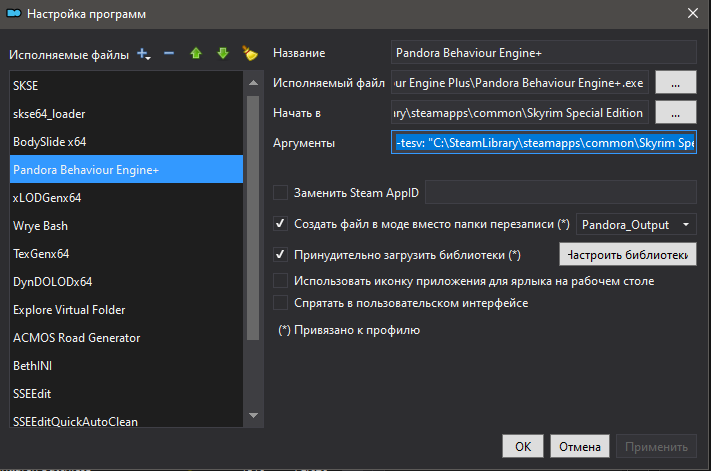
Task: Select xLODGenx64 entry
Action: [127, 197]
